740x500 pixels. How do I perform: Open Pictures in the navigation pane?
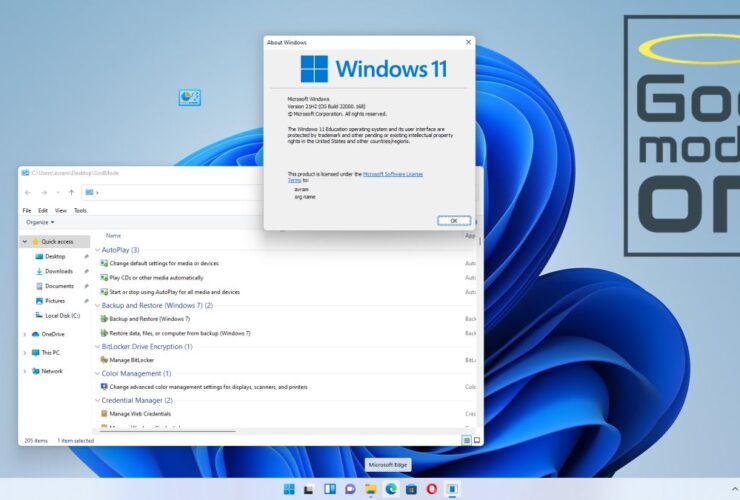tap(55, 301)
